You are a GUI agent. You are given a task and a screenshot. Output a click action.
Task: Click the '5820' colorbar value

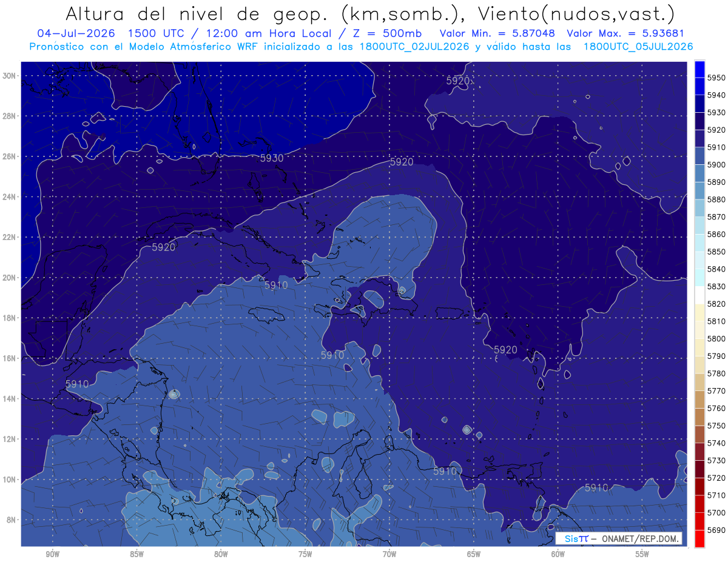tap(716, 304)
